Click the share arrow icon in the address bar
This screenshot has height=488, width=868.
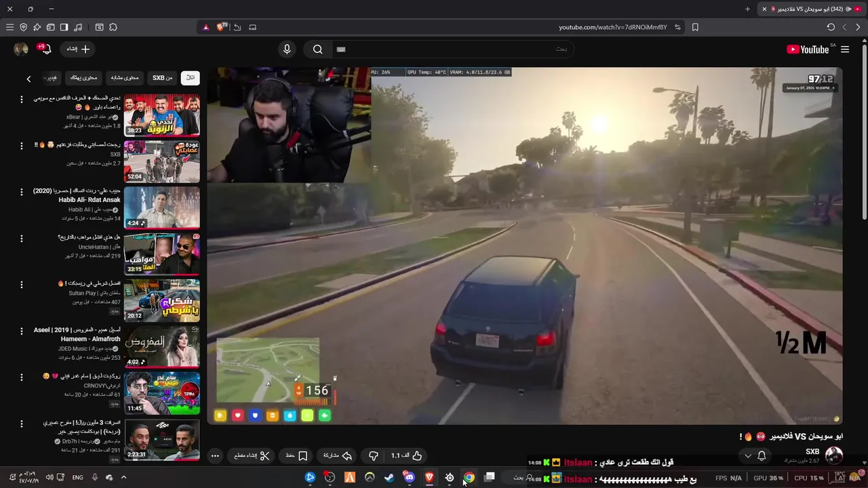237,27
